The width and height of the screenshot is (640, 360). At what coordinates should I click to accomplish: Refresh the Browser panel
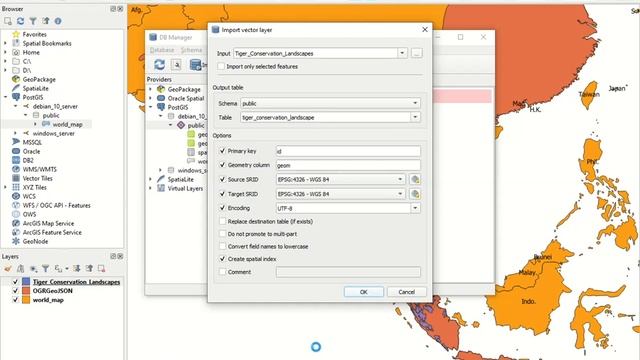coord(20,21)
